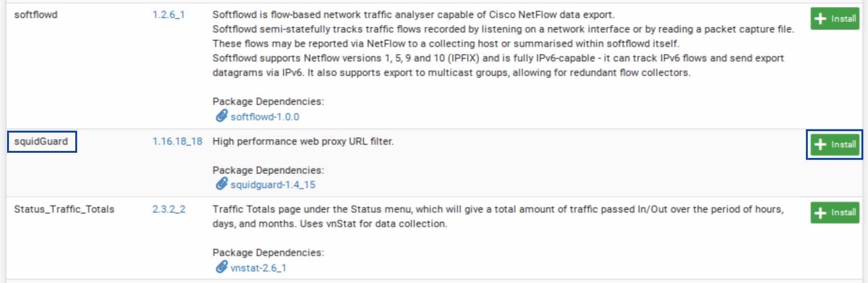Install the Status_Traffic_Totals package
The width and height of the screenshot is (868, 283).
(x=835, y=212)
